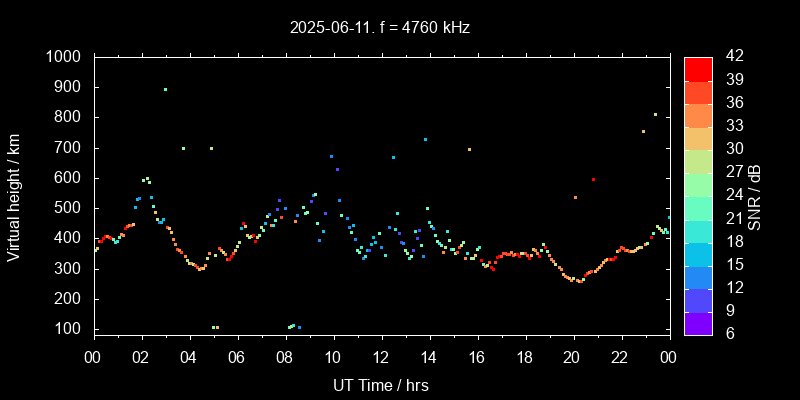This screenshot has width=800, height=400.
Task: Click the 12 hour tick on time axis
Action: [x=381, y=357]
